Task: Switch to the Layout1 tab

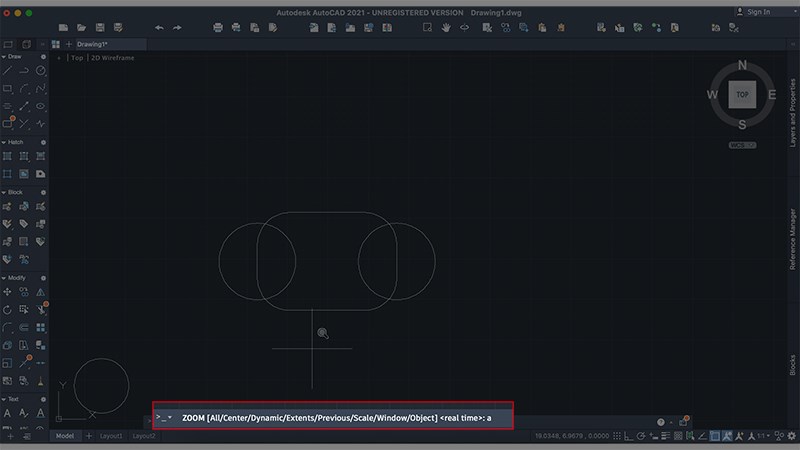Action: [111, 436]
